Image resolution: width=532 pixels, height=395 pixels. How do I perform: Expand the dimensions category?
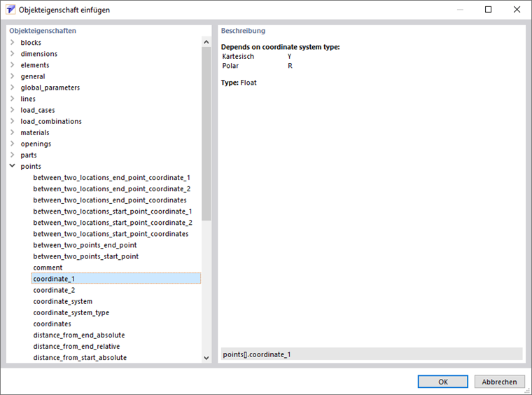(x=13, y=54)
